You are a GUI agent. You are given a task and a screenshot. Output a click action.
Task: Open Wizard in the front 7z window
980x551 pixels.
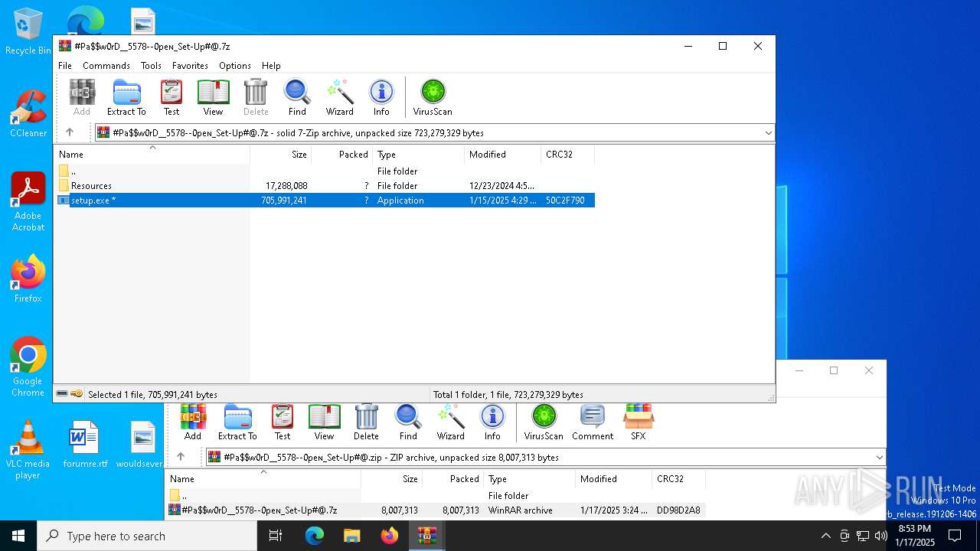[x=339, y=97]
